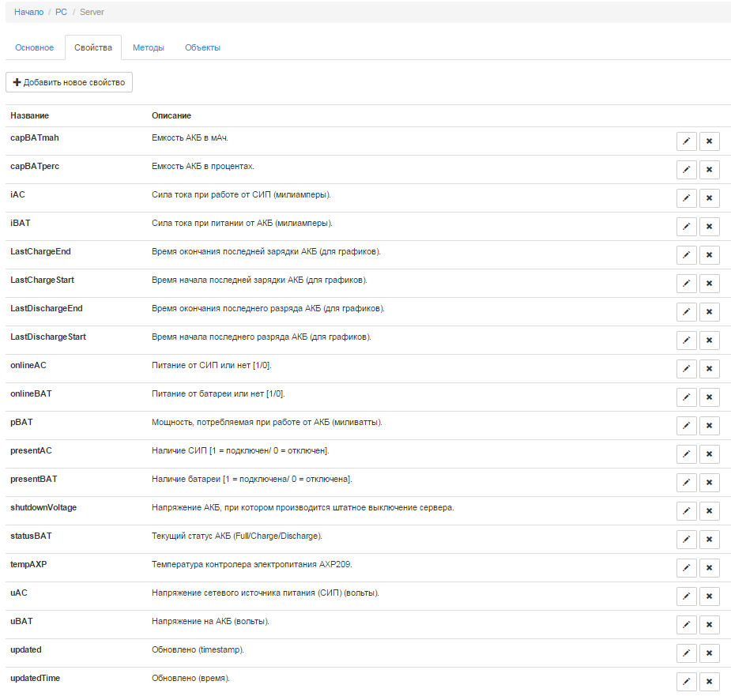Screen dimensions: 731x700
Task: Edit the LastDischargeStart property
Action: [687, 341]
